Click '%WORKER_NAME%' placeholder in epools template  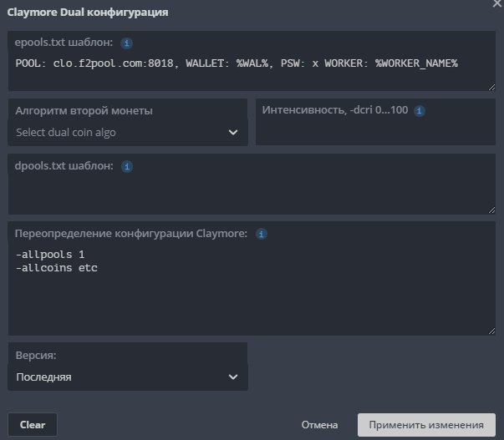click(x=416, y=63)
